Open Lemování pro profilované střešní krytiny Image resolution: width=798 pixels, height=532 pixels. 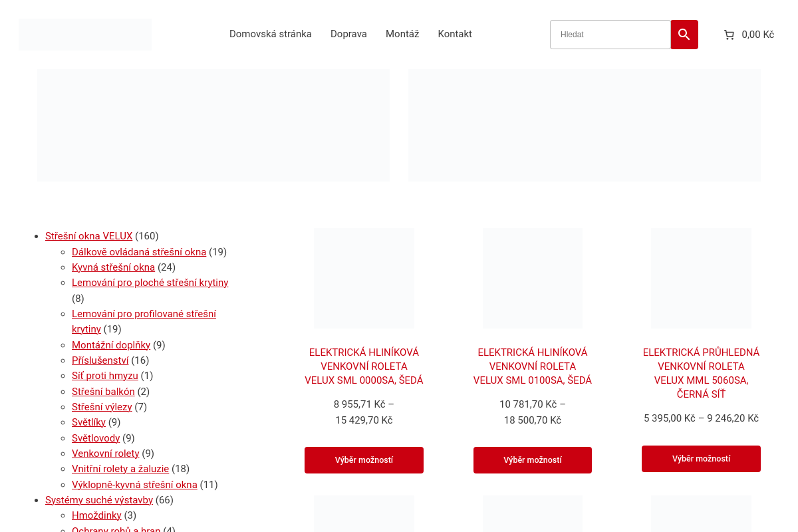(144, 321)
